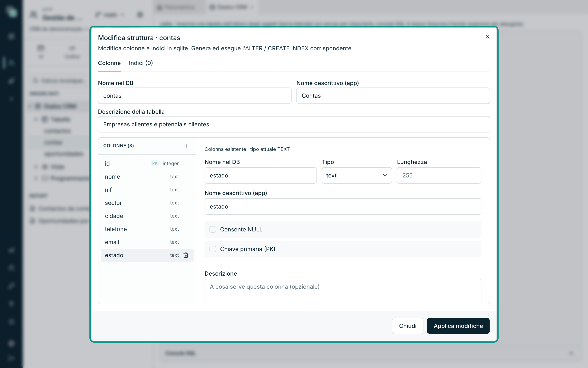Screen dimensions: 588x368
Task: Enable the Consente NULL checkbox
Action: click(x=213, y=229)
